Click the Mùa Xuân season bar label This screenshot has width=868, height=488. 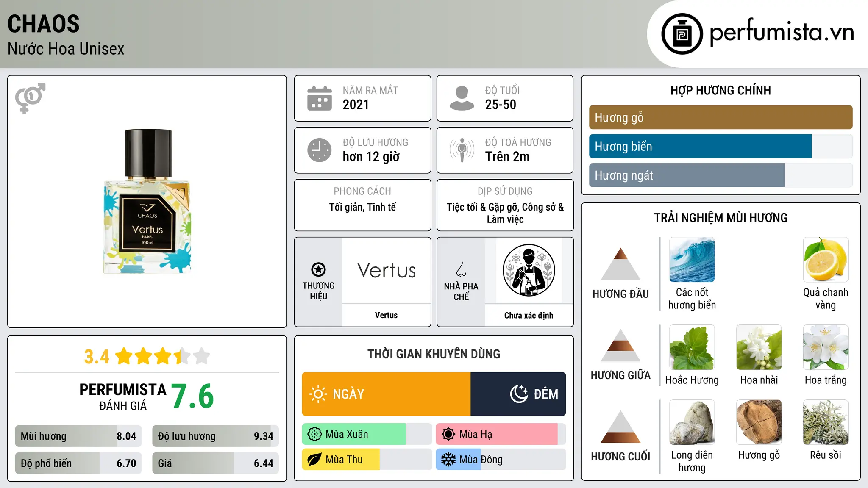tap(347, 434)
